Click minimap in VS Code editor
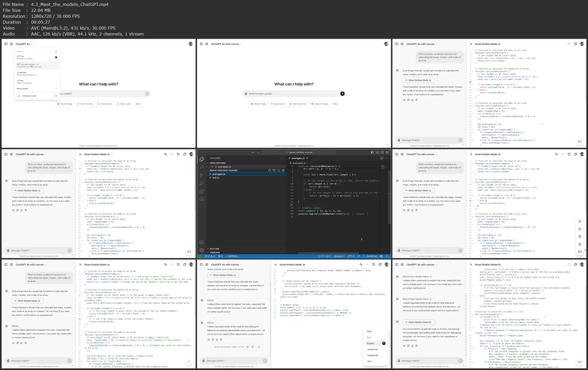The height and width of the screenshot is (370, 588). tap(384, 167)
